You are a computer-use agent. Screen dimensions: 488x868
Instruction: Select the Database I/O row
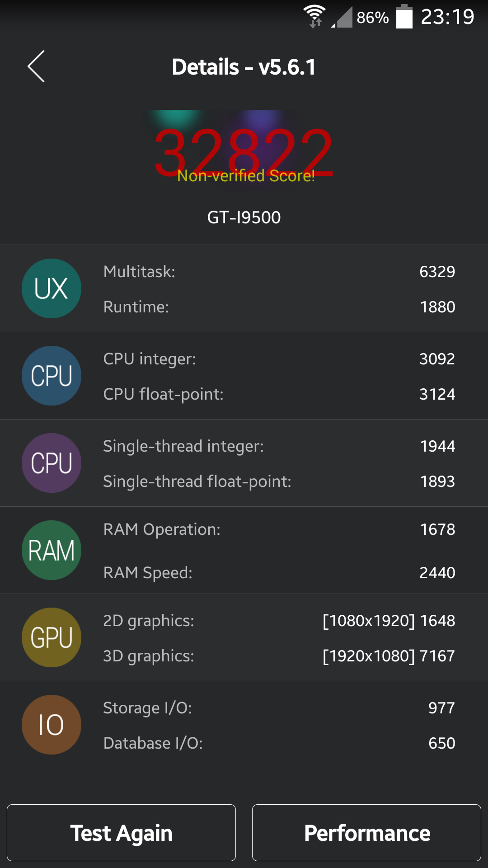[x=279, y=743]
